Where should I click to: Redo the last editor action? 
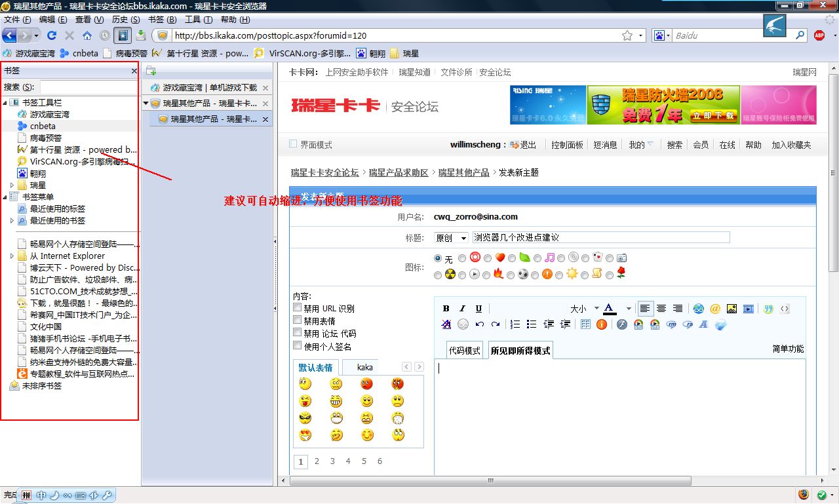pos(496,324)
